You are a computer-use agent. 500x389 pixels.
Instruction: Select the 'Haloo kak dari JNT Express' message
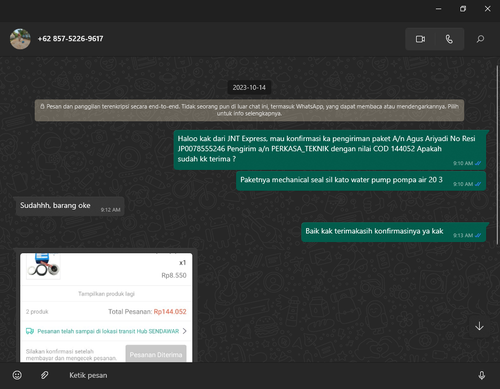[x=330, y=150]
